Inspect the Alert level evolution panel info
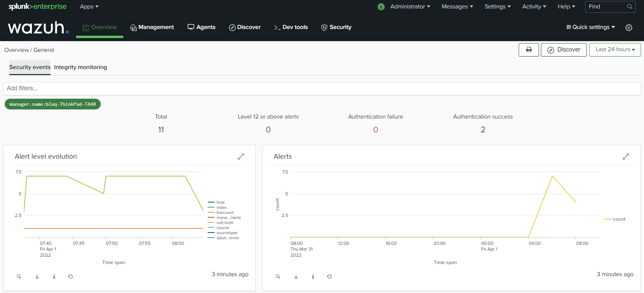Viewport: 644px width, 293px height. [x=54, y=276]
